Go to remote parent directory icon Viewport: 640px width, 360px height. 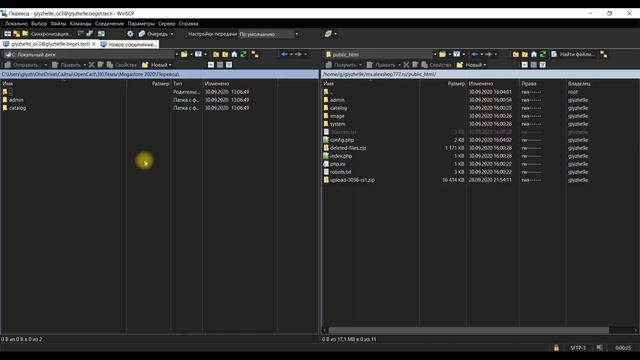(x=516, y=54)
